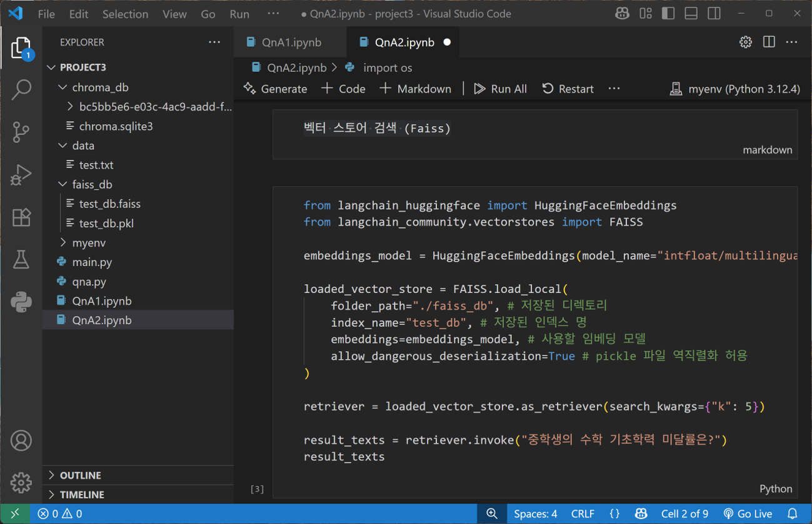
Task: Close the unsaved QnA2.ipynb tab dot
Action: tap(447, 42)
